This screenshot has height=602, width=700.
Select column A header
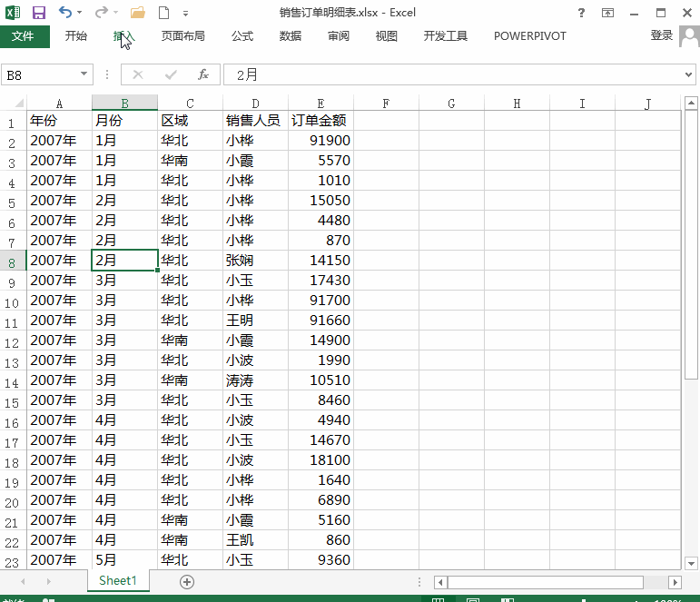coord(59,104)
